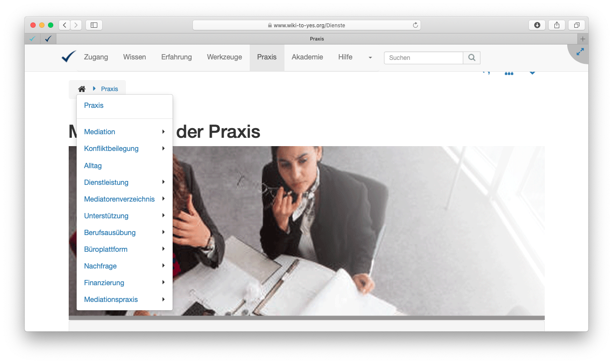Open the Werkzeuge navigation menu
Viewport: 613px width, 364px height.
point(224,57)
